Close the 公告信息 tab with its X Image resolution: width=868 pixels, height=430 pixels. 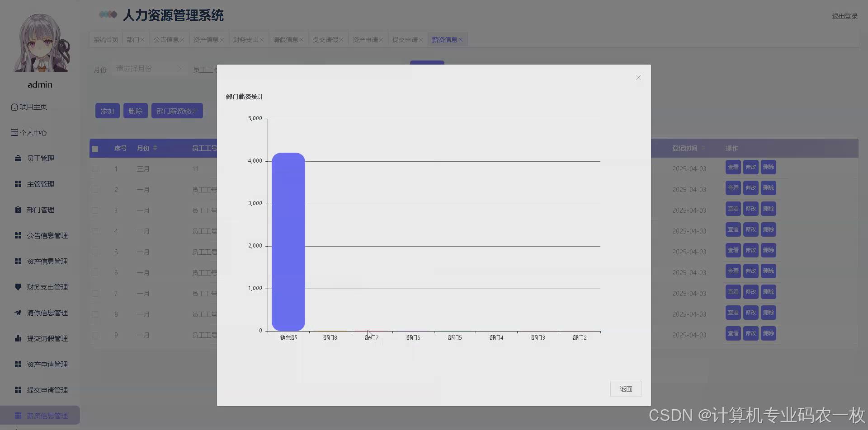pos(182,40)
